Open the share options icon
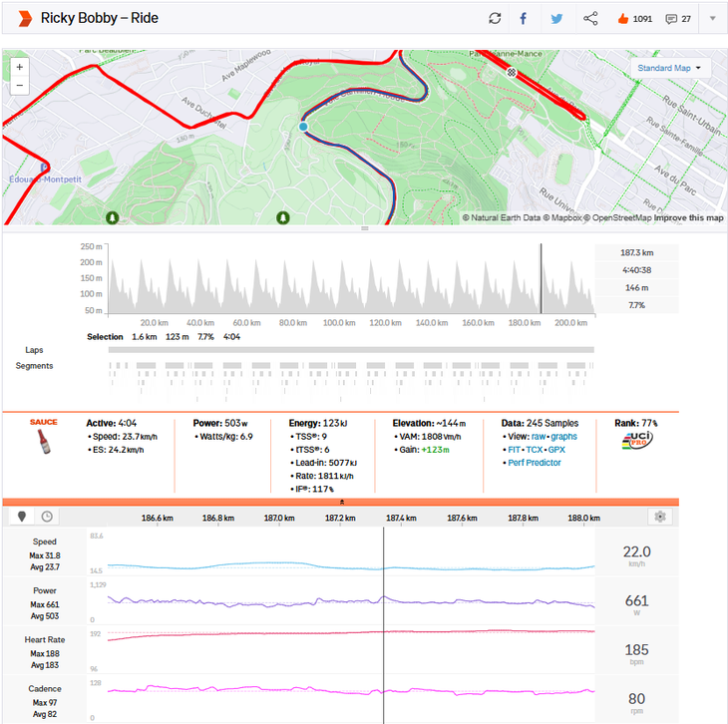 [590, 18]
